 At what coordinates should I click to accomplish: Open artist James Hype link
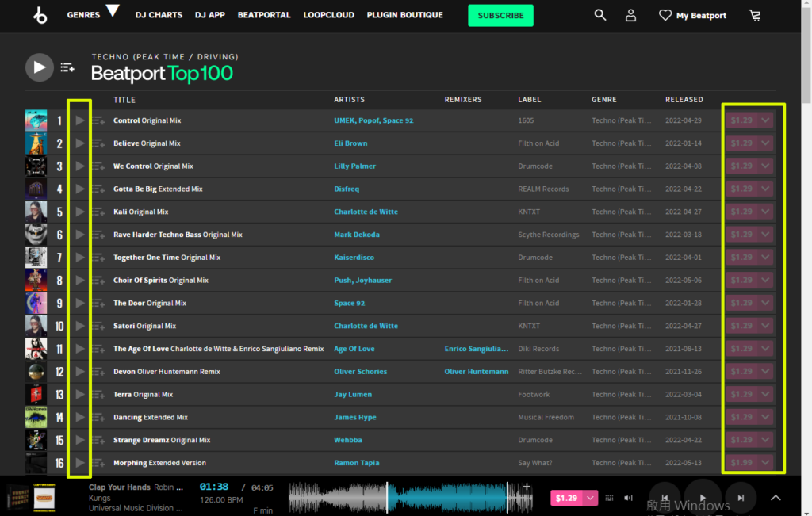(x=354, y=417)
